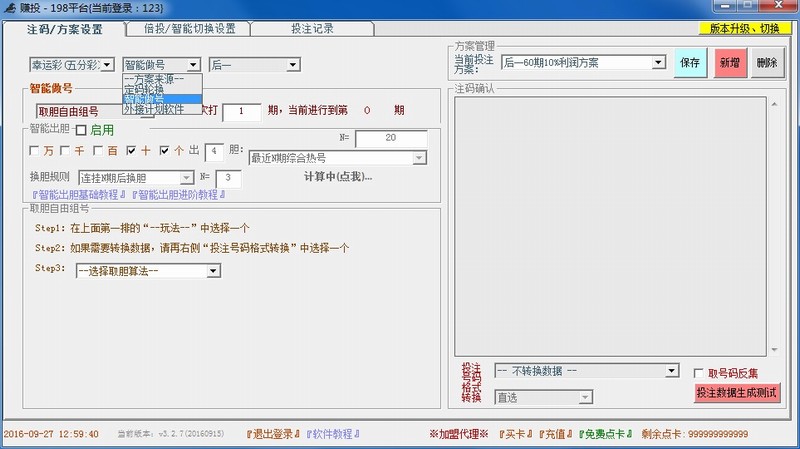Image resolution: width=800 pixels, height=449 pixels.
Task: Uncheck the 十 position checkbox
Action: tap(132, 151)
